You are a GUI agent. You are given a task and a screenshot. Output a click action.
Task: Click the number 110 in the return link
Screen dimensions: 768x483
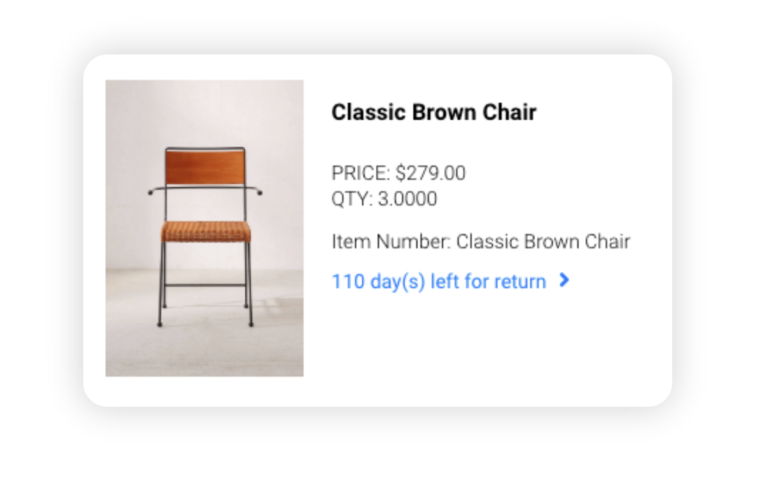(x=348, y=282)
